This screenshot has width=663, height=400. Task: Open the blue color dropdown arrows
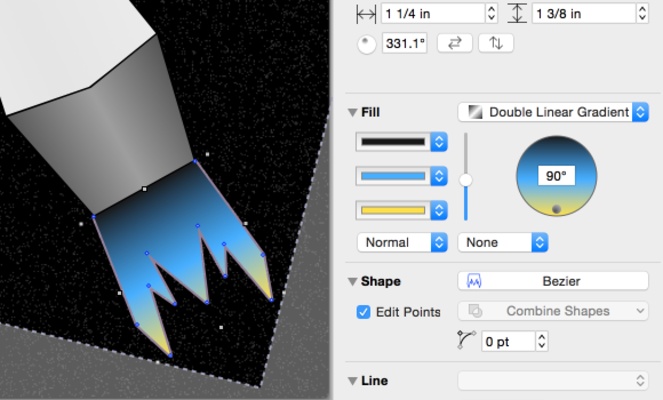pyautogui.click(x=439, y=176)
